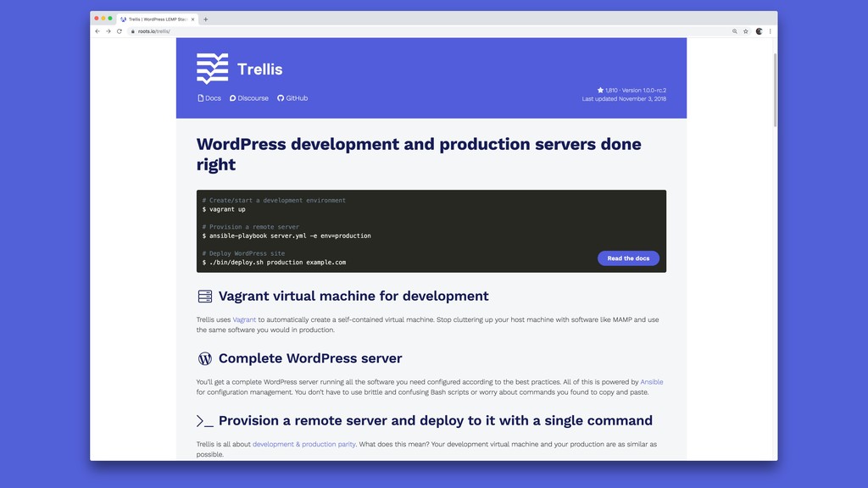
Task: Open the Docs navigation link
Action: [x=209, y=98]
